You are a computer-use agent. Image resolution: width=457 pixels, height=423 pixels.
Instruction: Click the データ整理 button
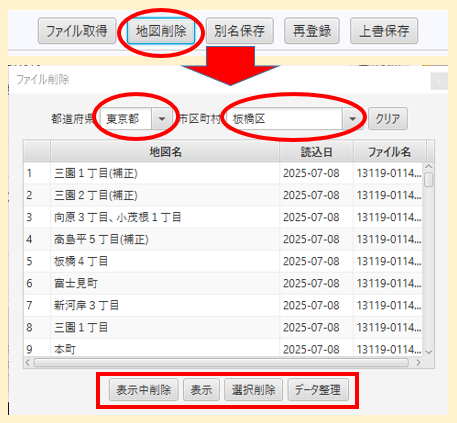(x=318, y=390)
